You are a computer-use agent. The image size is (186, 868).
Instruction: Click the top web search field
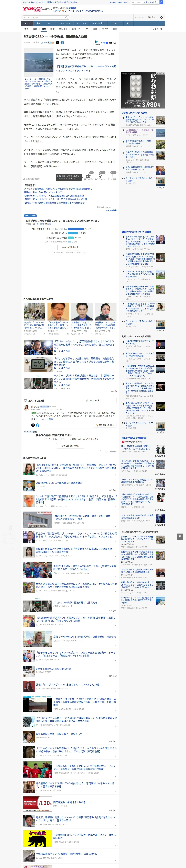[x=137, y=2]
